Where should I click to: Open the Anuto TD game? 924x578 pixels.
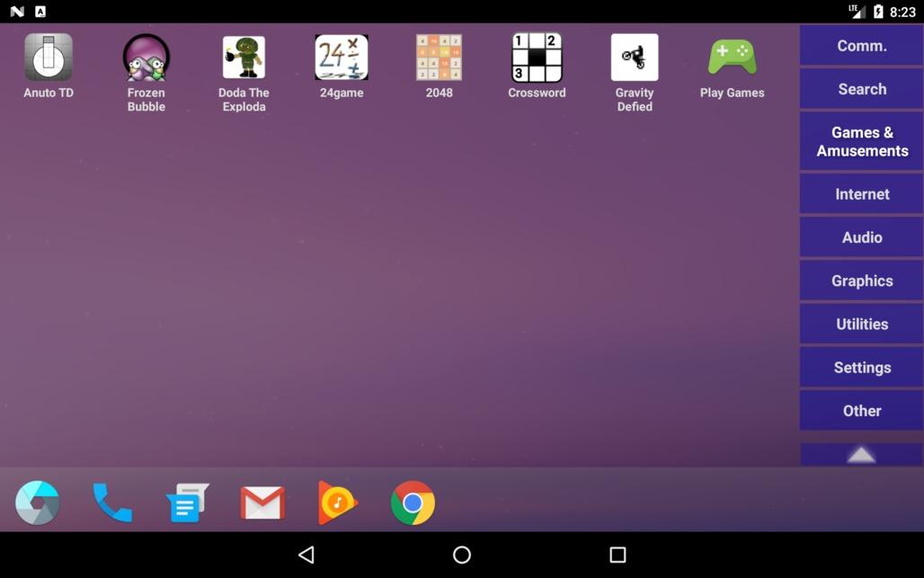point(49,58)
